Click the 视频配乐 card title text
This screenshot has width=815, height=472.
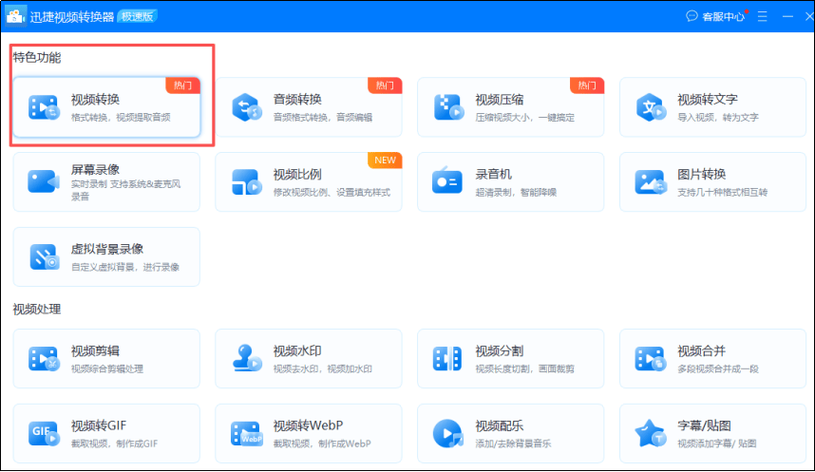coord(499,426)
